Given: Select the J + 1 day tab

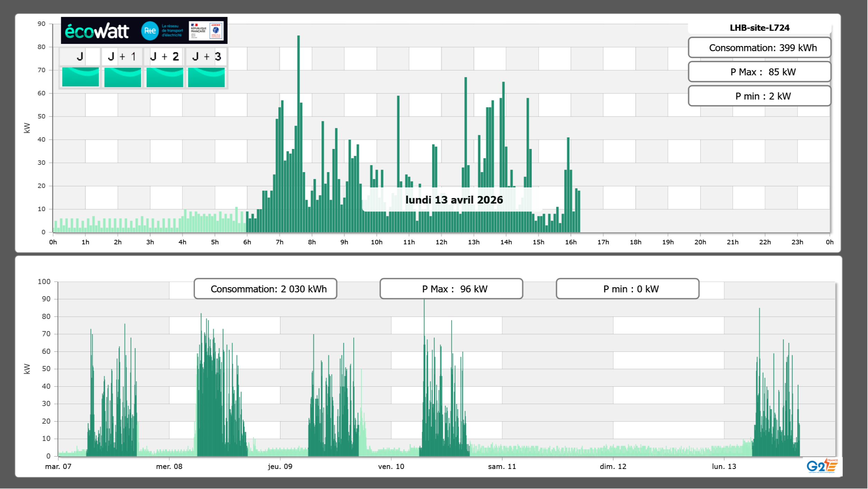Looking at the screenshot, I should click(x=122, y=57).
